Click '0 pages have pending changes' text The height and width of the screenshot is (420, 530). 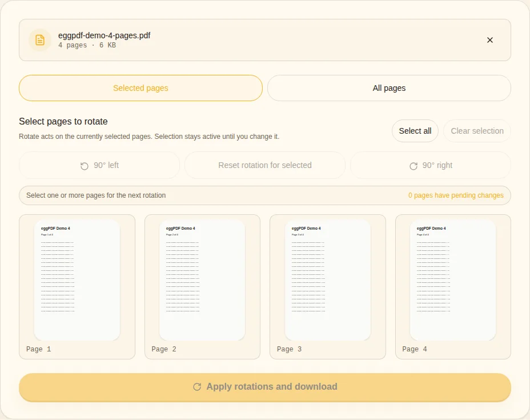click(x=456, y=195)
